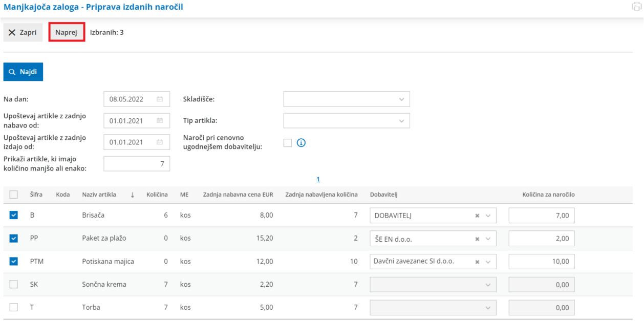The image size is (644, 321).
Task: Expand supplier dropdown for Paket za plažo
Action: click(488, 239)
